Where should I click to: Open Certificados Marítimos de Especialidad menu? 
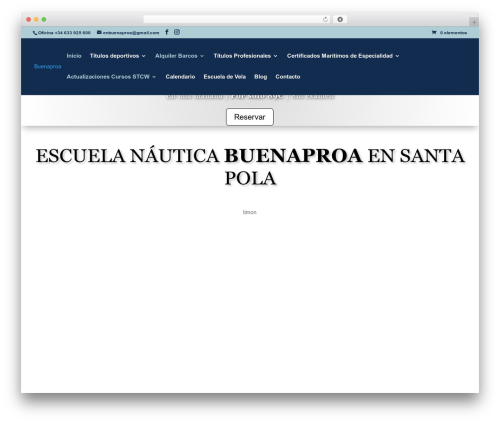tap(340, 56)
